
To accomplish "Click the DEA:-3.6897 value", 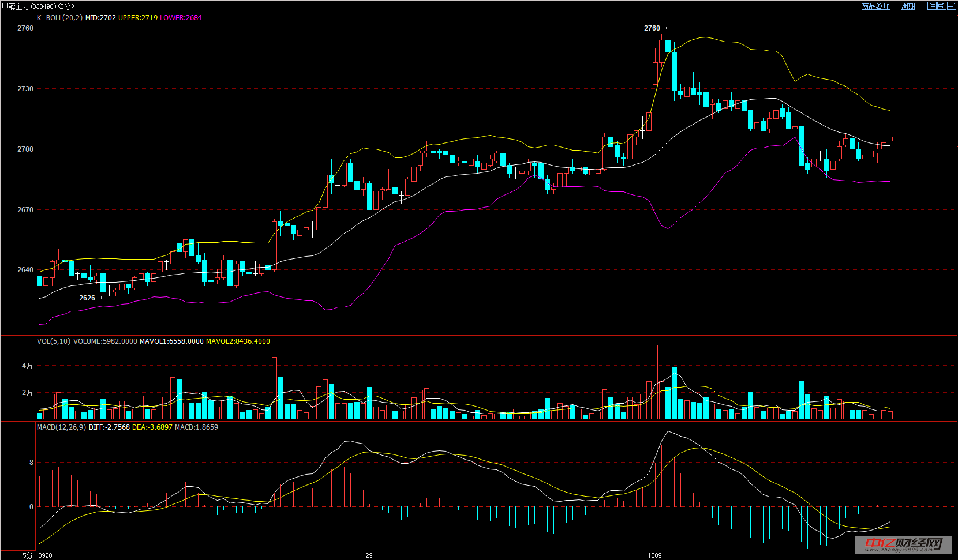I will (152, 427).
